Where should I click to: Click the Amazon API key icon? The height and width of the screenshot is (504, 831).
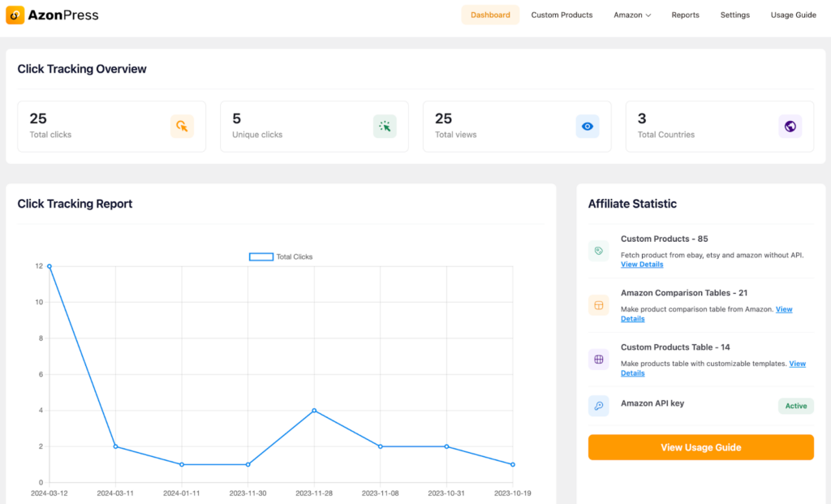(599, 406)
